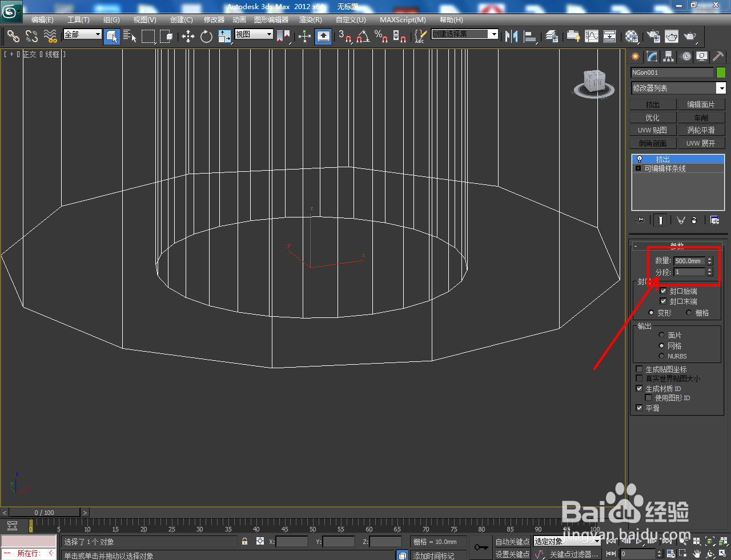The height and width of the screenshot is (560, 731).
Task: Click the Pan viewport hand icon
Action: point(697,553)
